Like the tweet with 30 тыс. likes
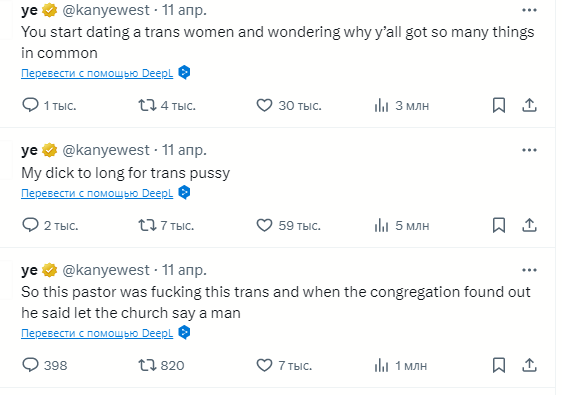562x395 pixels. pyautogui.click(x=289, y=105)
